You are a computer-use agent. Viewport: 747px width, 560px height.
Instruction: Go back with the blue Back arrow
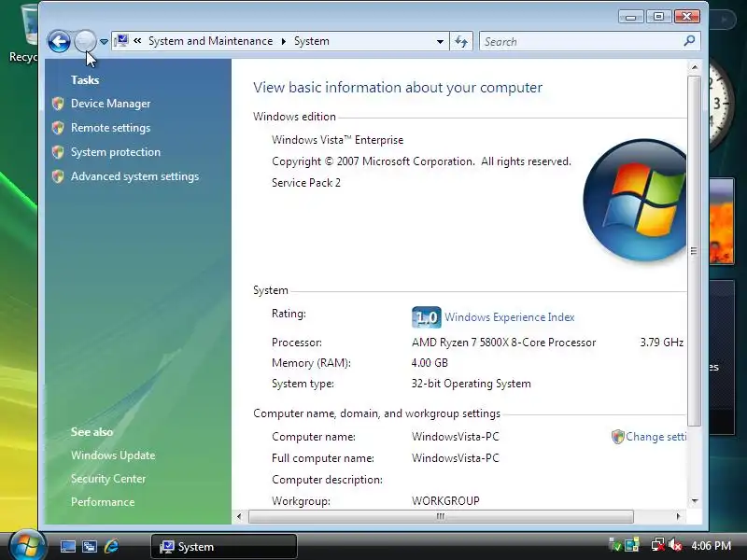59,41
